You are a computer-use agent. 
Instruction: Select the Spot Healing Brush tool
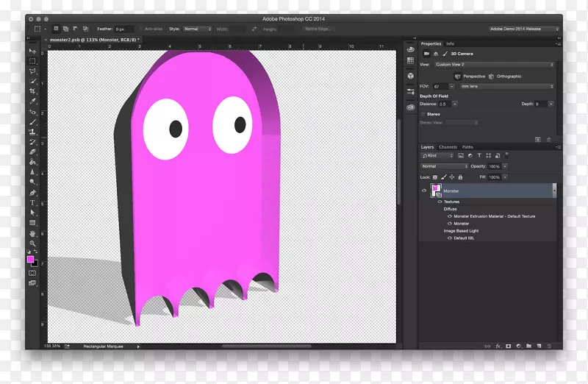tap(32, 112)
